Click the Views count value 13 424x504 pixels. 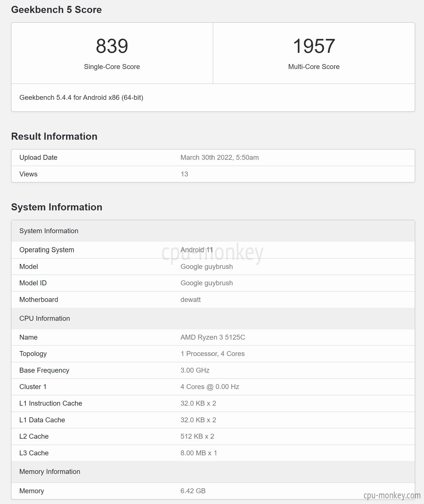tap(184, 174)
